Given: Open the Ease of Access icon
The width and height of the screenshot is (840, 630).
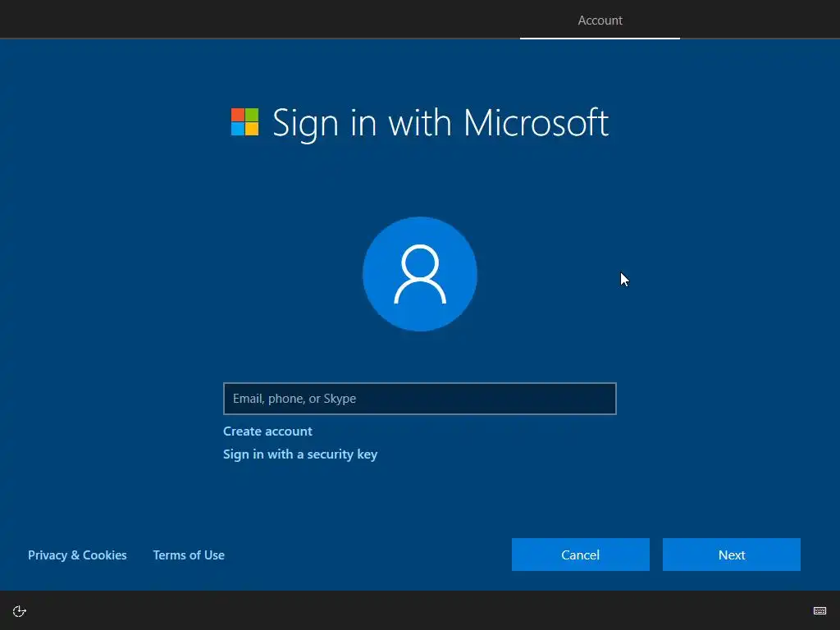Looking at the screenshot, I should [x=20, y=611].
